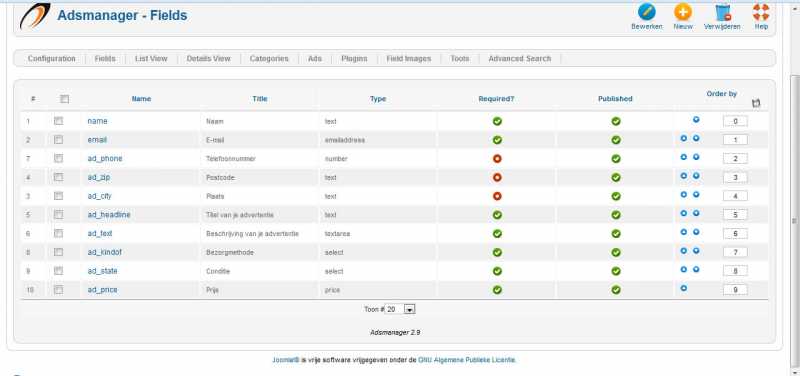The width and height of the screenshot is (800, 376).
Task: Move the name field down with its arrow
Action: click(x=696, y=120)
